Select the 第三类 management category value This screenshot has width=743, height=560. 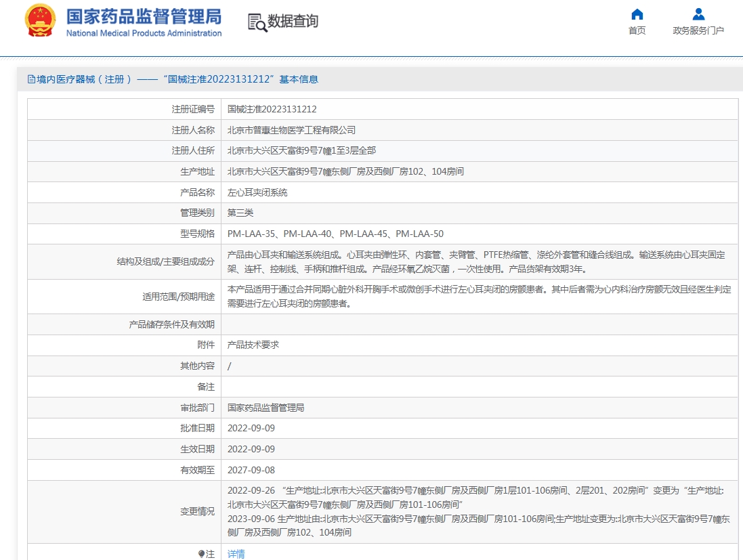240,213
